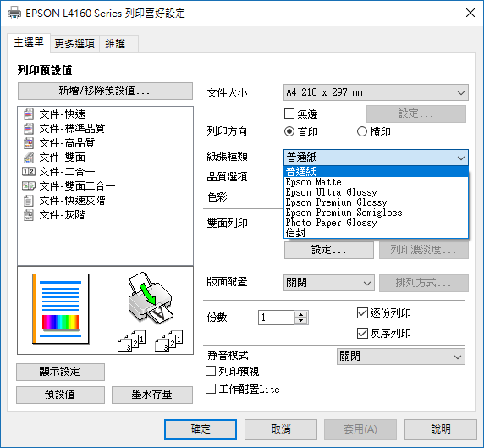Image resolution: width=484 pixels, height=448 pixels.
Task: Click the page preview thumbnail with color bar
Action: 61,308
